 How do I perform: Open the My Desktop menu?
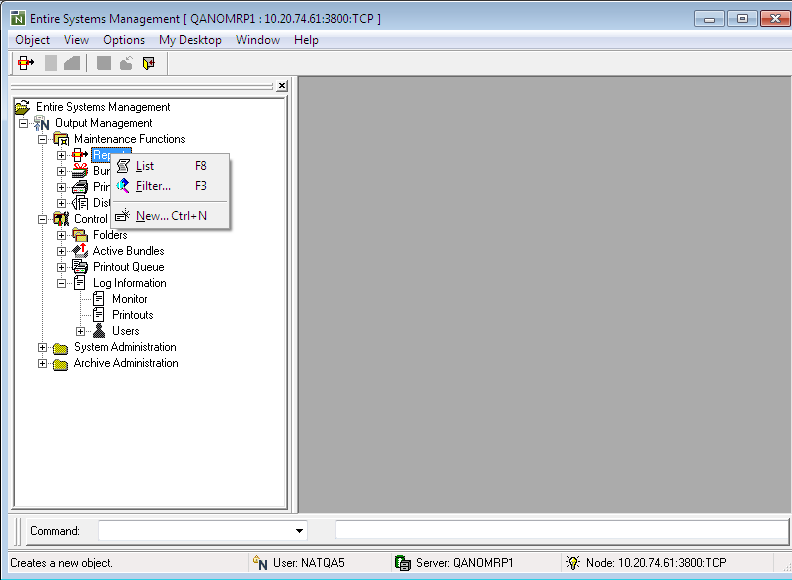(x=190, y=40)
